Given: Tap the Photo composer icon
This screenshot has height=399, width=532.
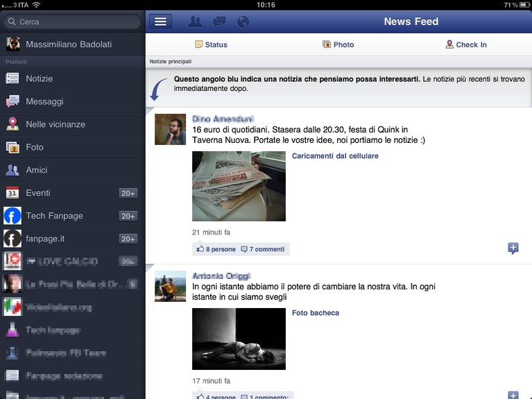Looking at the screenshot, I should 327,44.
